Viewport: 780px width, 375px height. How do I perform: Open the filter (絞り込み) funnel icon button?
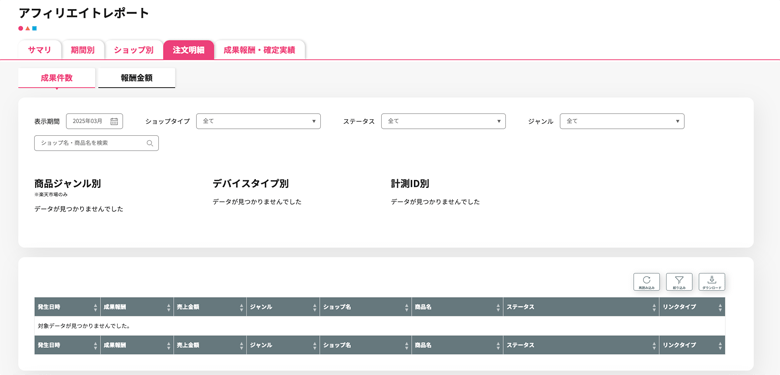[679, 282]
